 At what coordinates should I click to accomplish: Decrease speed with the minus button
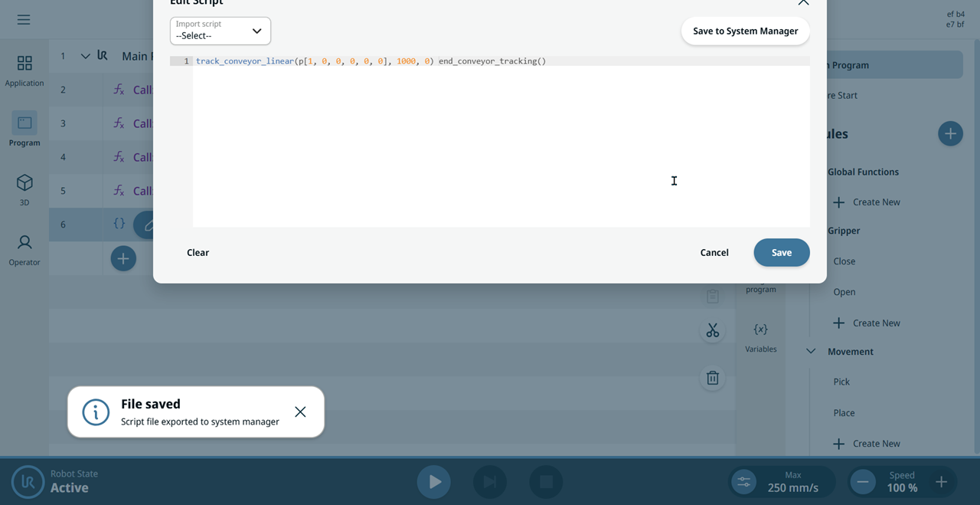[863, 482]
